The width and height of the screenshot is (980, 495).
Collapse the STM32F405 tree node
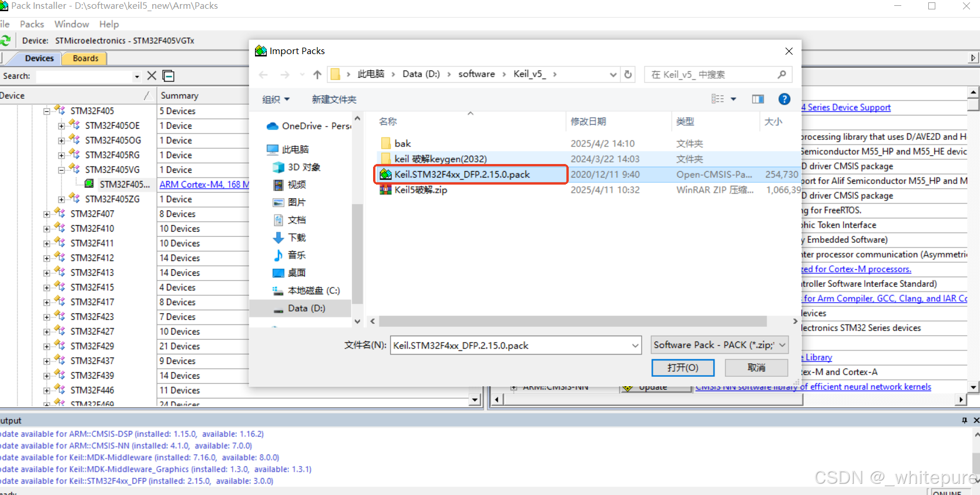click(x=46, y=111)
